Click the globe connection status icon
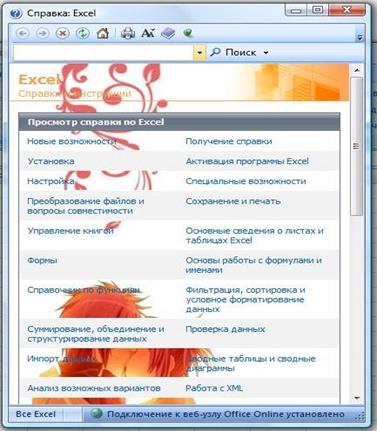 click(97, 414)
